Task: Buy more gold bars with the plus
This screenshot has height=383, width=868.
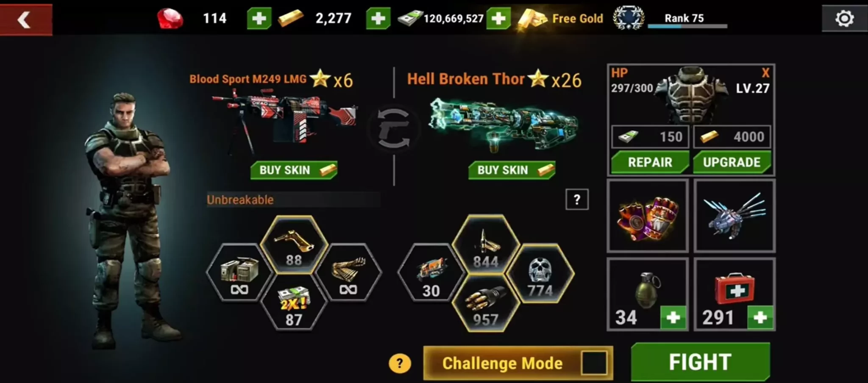Action: pos(378,19)
